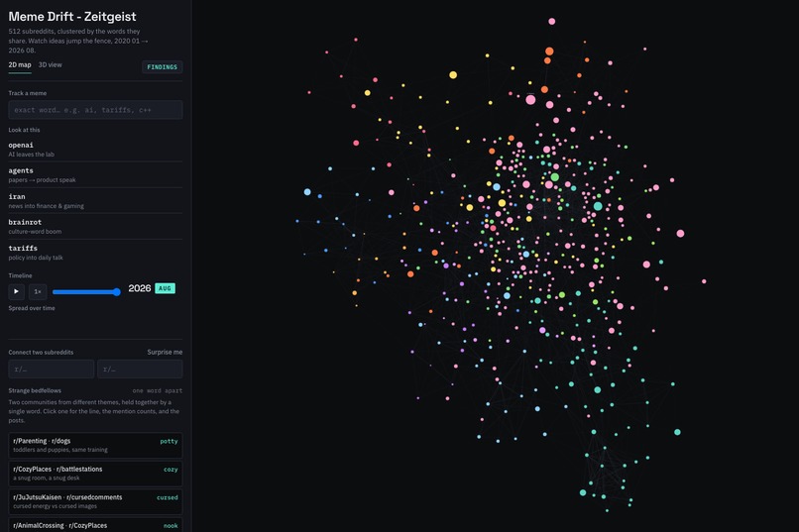The width and height of the screenshot is (799, 532).
Task: Track the agents meme
Action: tap(95, 174)
